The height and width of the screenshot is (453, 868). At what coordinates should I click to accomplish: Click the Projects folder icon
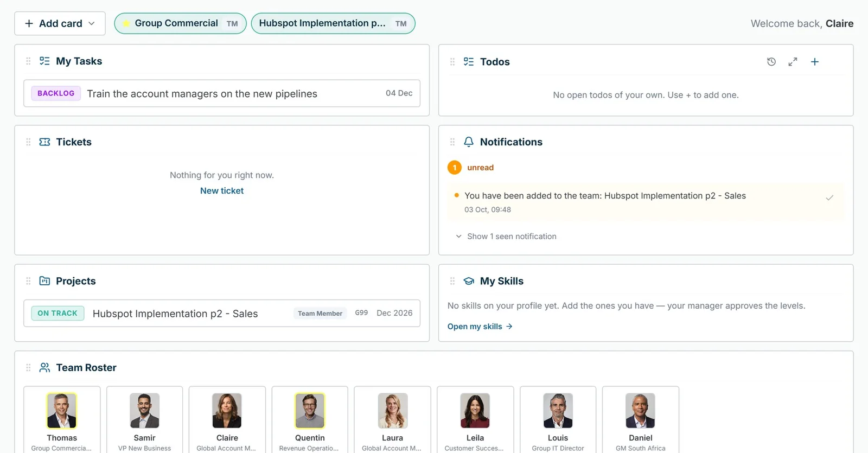pos(44,281)
